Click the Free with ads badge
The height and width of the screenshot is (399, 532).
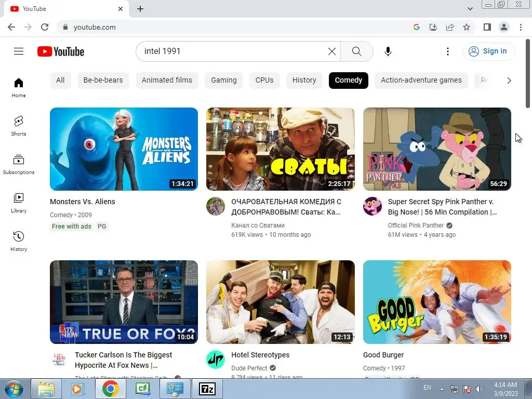tap(72, 227)
